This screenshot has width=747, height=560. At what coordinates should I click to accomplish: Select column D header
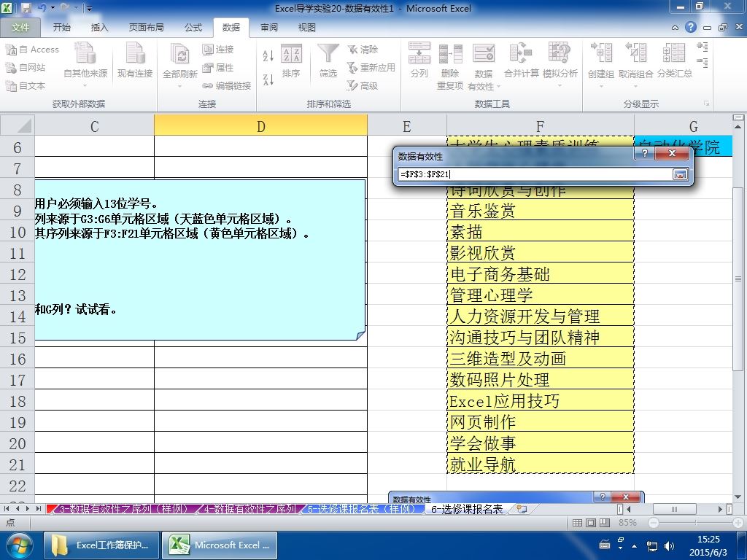coord(260,126)
